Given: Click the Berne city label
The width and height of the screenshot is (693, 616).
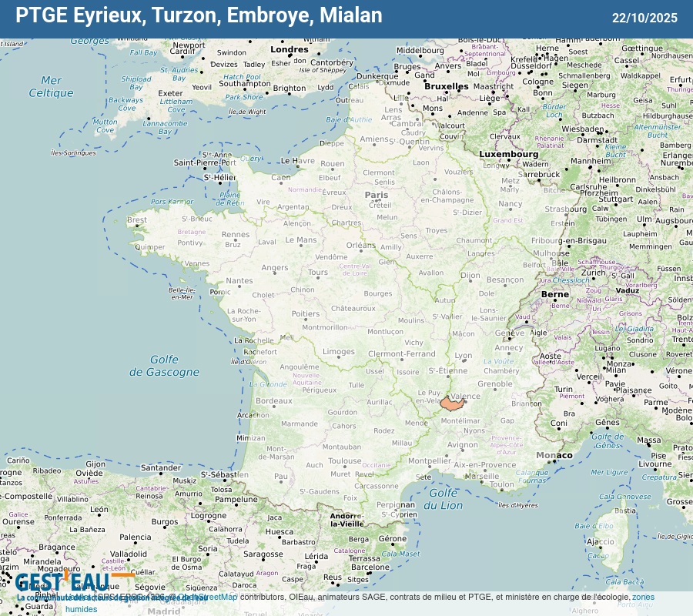Looking at the screenshot, I should click(554, 294).
